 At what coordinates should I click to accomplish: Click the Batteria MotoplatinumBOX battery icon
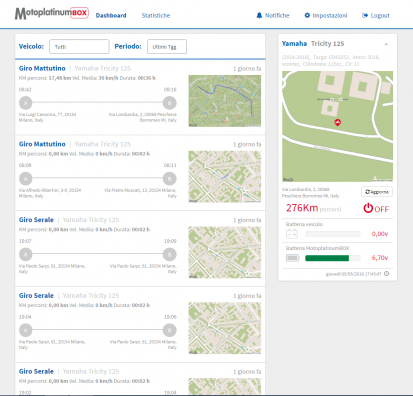[293, 258]
